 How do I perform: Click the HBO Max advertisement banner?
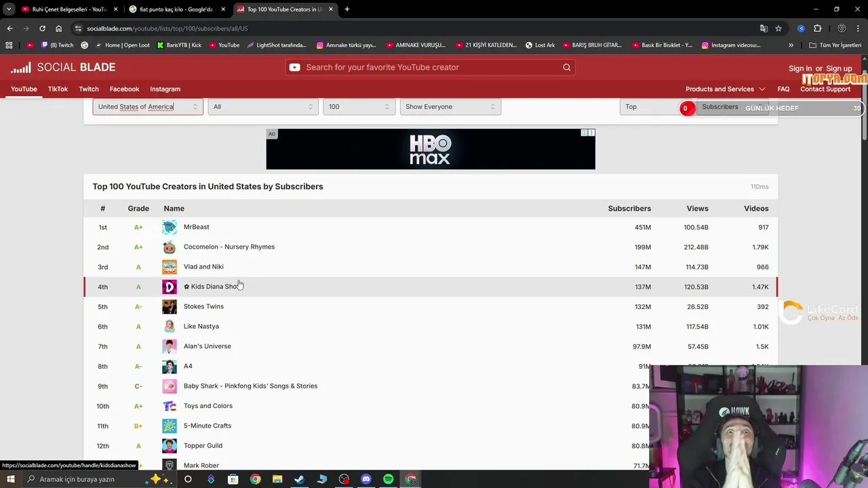tap(431, 149)
